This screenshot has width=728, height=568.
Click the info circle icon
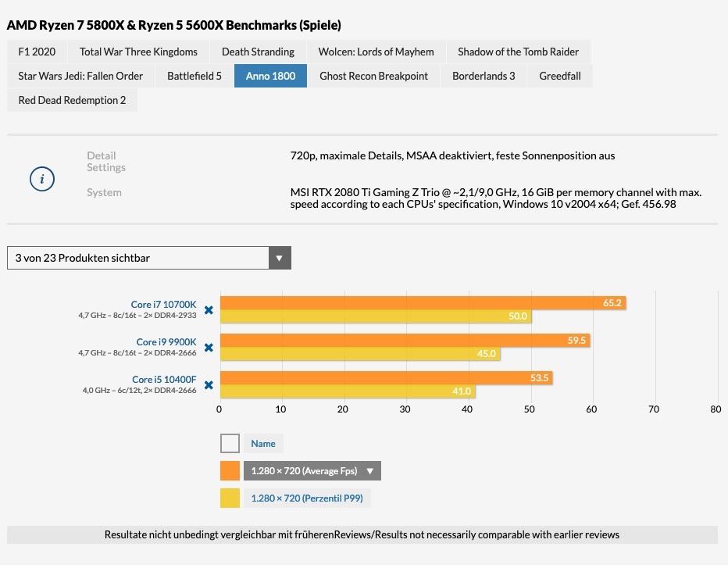tap(42, 179)
